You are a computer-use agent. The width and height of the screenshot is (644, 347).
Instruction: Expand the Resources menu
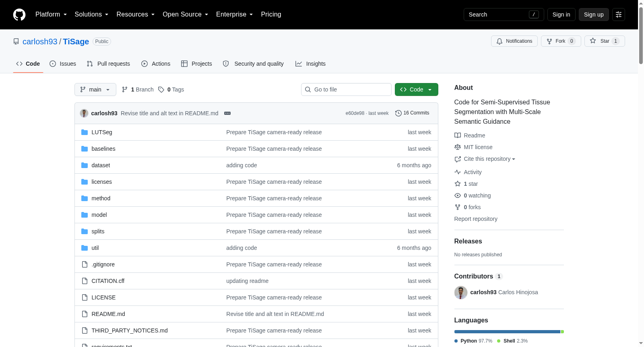136,15
